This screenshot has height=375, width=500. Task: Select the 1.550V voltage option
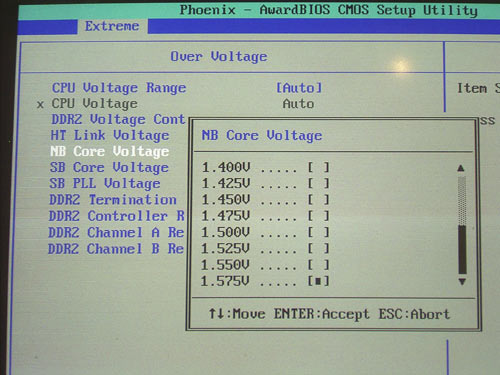[266, 265]
